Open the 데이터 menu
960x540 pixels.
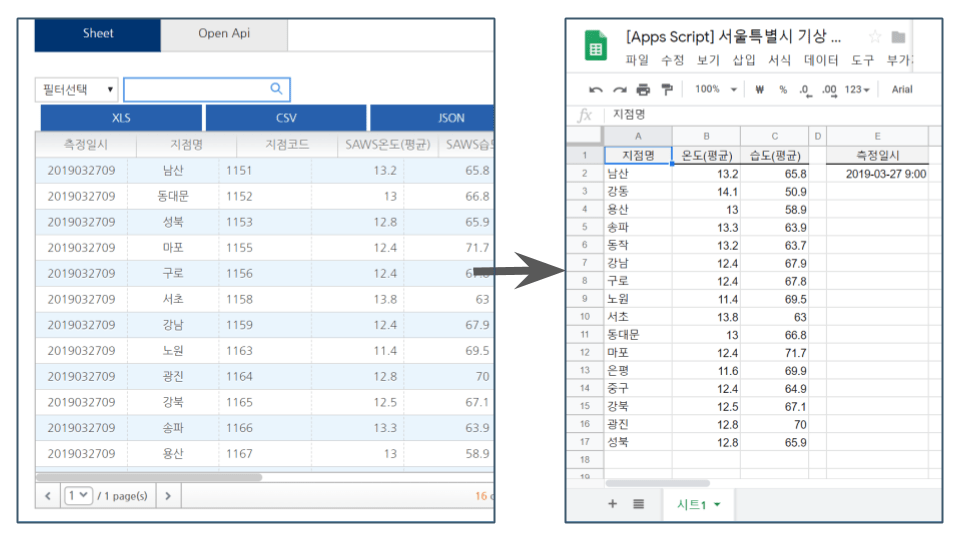point(821,60)
